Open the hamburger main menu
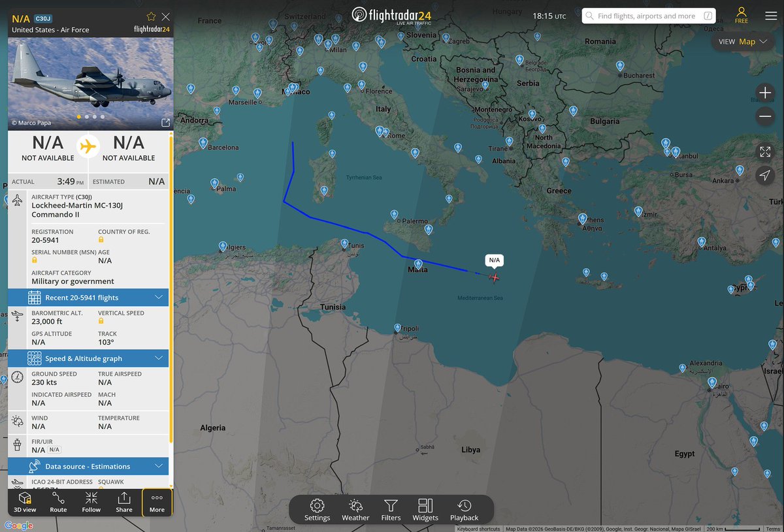 [x=771, y=16]
